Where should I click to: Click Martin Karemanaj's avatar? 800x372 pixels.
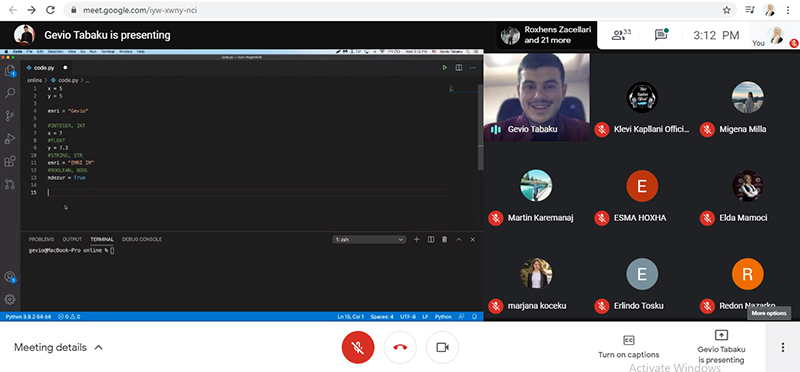pyautogui.click(x=536, y=186)
